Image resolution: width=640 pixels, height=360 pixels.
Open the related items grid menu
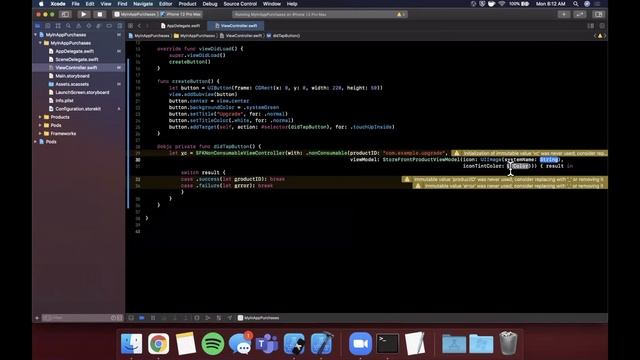coord(131,26)
